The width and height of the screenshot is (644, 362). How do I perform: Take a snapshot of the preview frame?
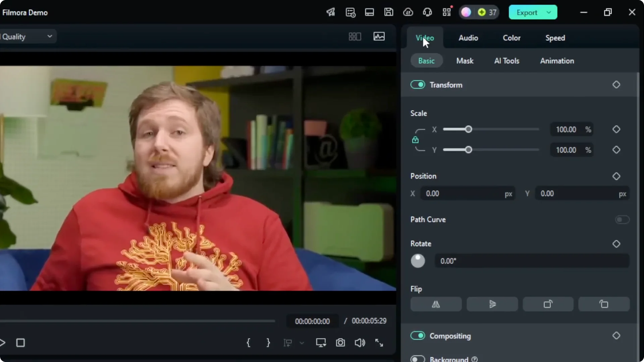[340, 343]
